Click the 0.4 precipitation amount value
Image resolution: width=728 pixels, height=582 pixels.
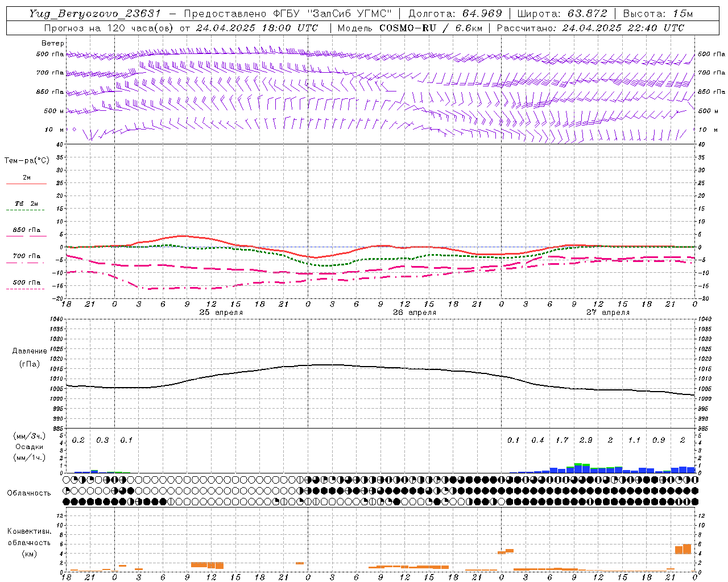pos(537,440)
